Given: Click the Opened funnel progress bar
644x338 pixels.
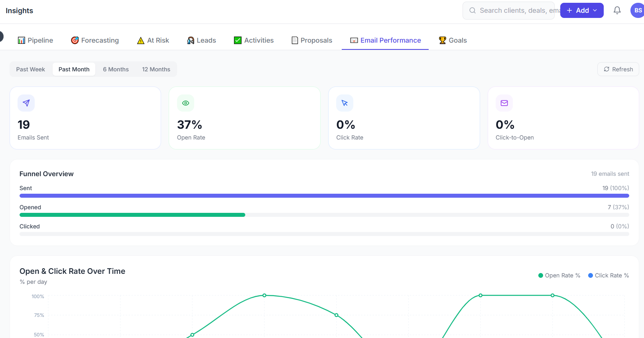Looking at the screenshot, I should pos(324,215).
